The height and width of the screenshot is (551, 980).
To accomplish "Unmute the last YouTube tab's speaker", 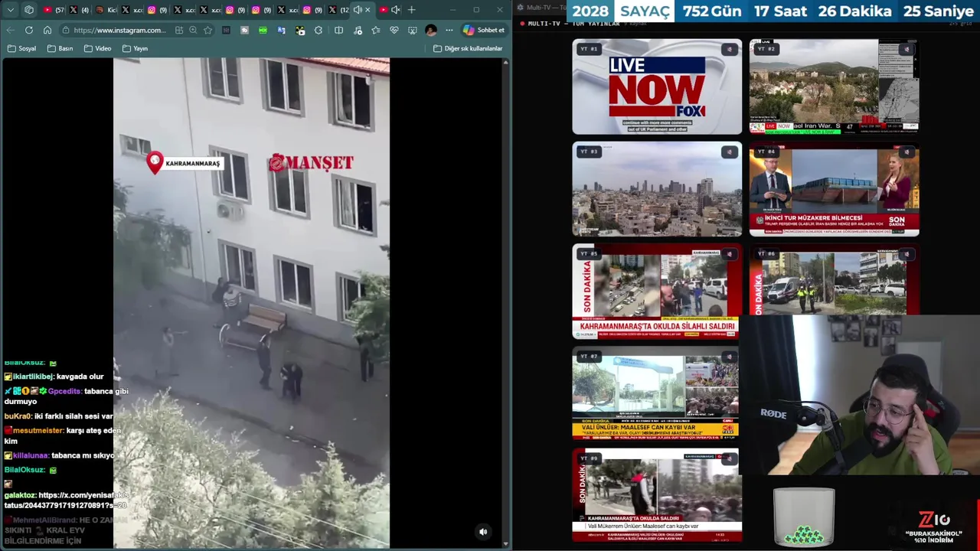I will tap(396, 10).
